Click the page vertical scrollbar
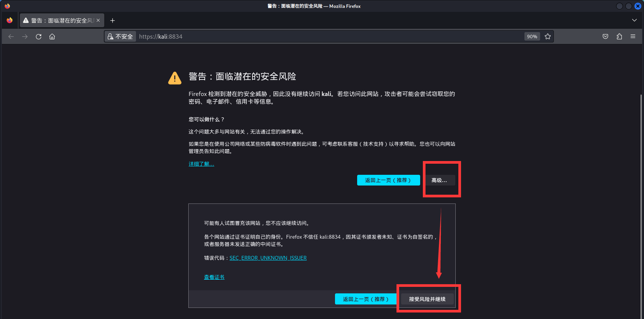 coord(641,207)
